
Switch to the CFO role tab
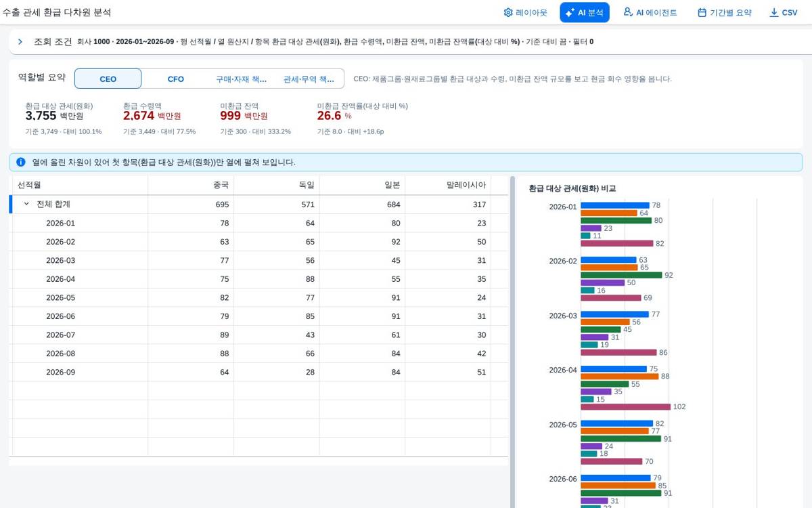(175, 79)
